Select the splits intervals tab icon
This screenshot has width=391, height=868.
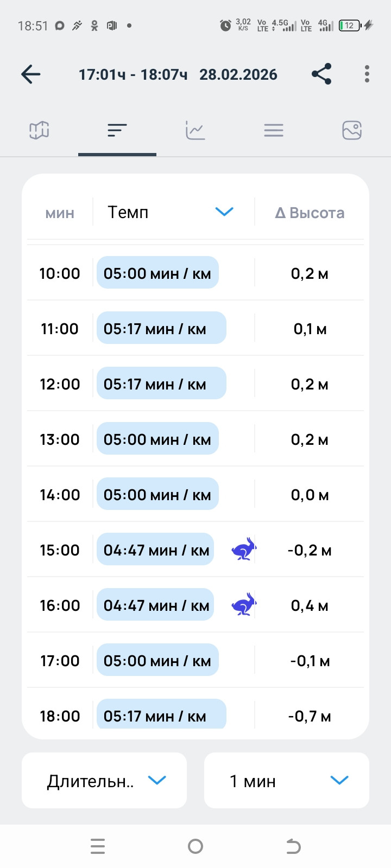click(117, 130)
